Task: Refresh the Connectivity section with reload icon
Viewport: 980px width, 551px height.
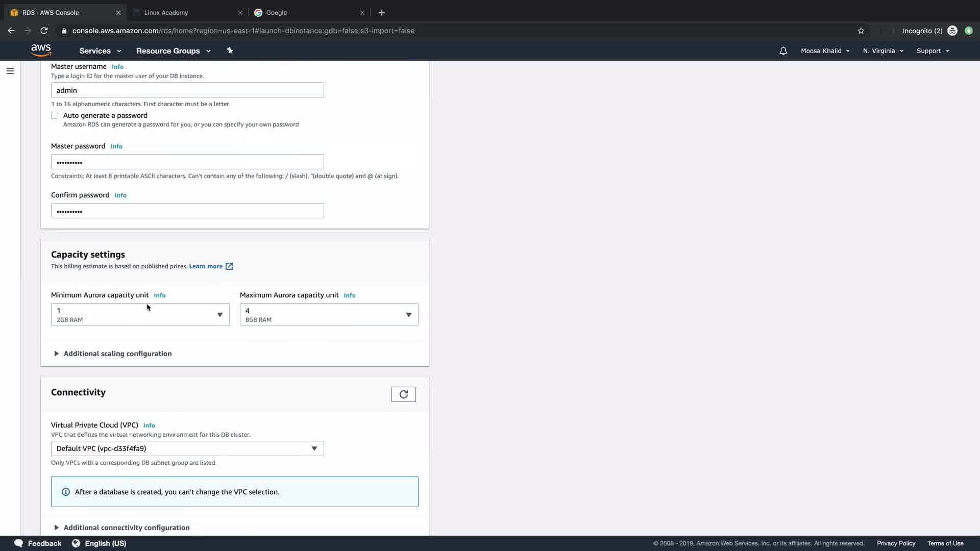Action: [403, 394]
